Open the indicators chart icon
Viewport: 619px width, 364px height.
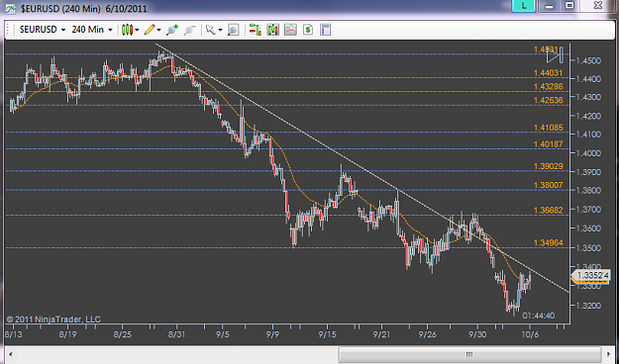[290, 30]
